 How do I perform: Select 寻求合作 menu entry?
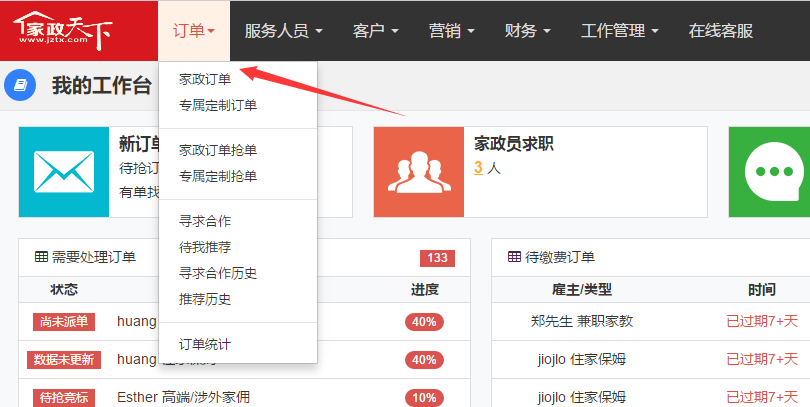click(205, 221)
